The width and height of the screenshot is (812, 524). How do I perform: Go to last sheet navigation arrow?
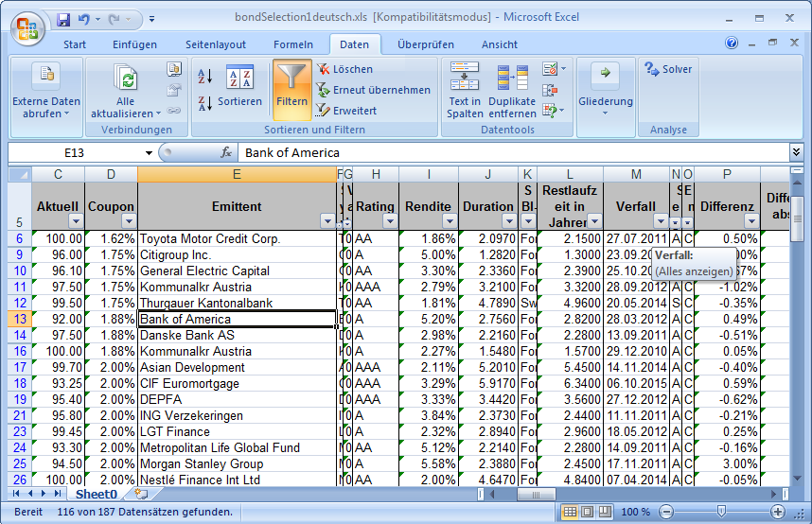[x=58, y=494]
